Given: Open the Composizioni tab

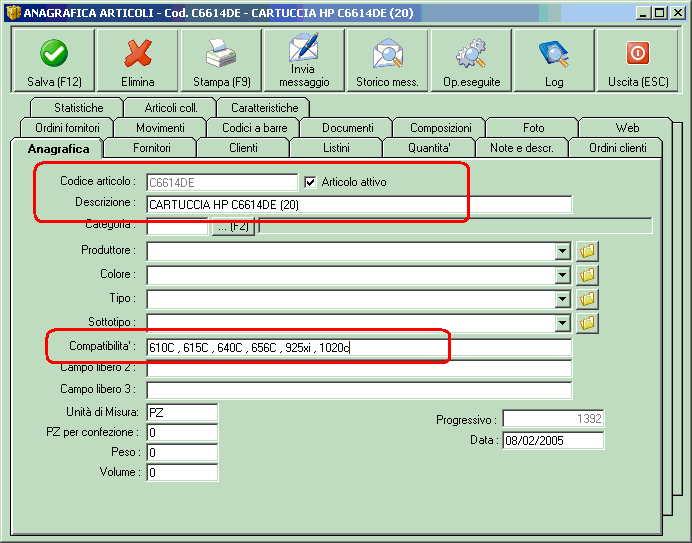Looking at the screenshot, I should (x=440, y=128).
